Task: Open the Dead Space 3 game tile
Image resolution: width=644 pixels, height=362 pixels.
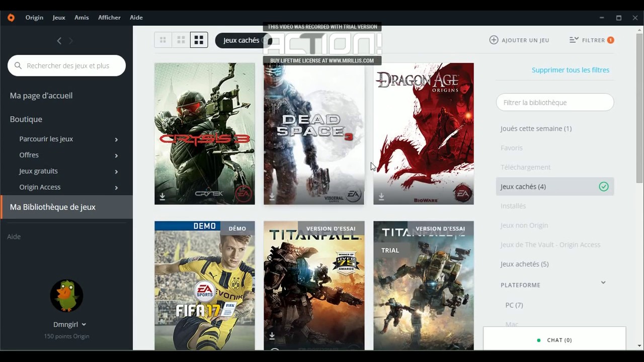Action: (314, 134)
